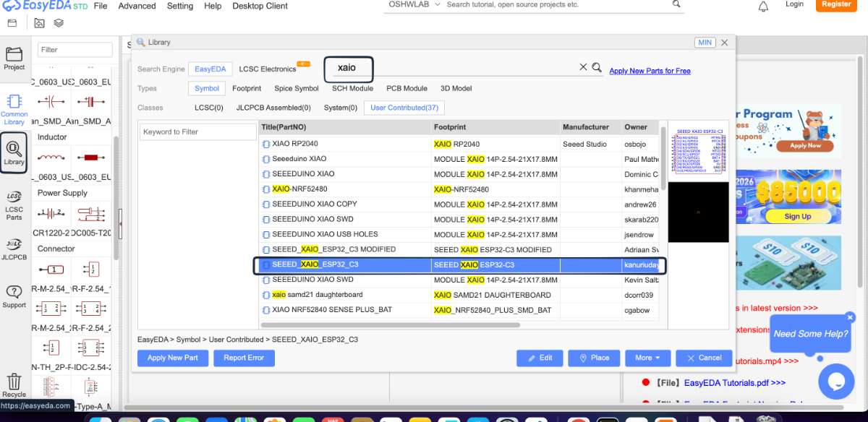Select the two-pin header connector symbol
This screenshot has height=422, width=868.
coord(91,270)
